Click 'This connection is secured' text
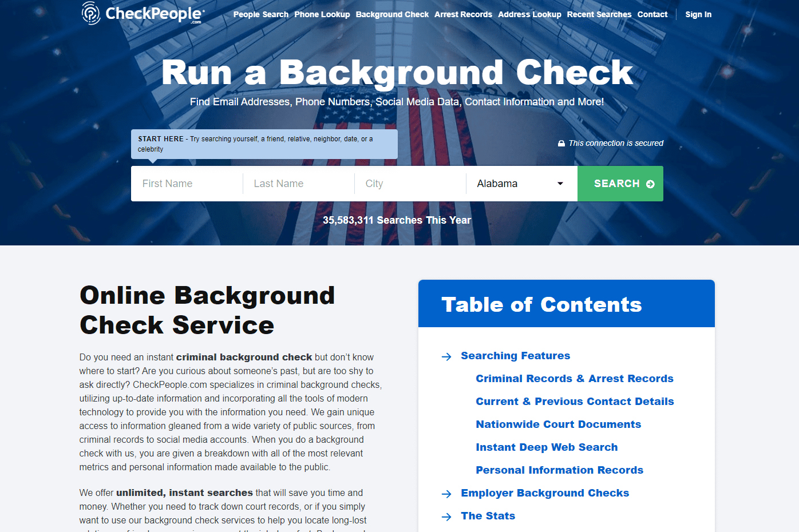 616,143
